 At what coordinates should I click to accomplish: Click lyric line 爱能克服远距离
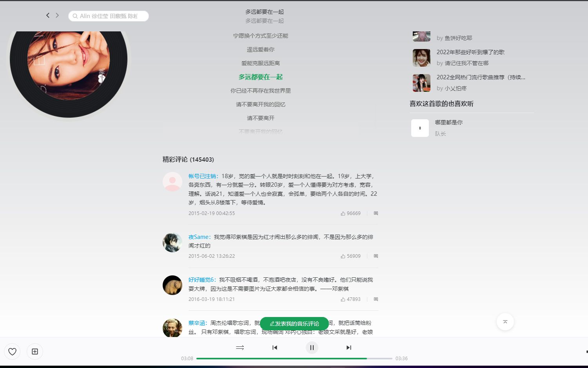tap(261, 63)
